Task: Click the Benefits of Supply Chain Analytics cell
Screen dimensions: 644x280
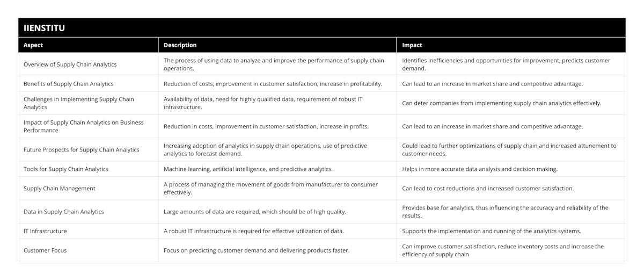Action: pos(69,84)
